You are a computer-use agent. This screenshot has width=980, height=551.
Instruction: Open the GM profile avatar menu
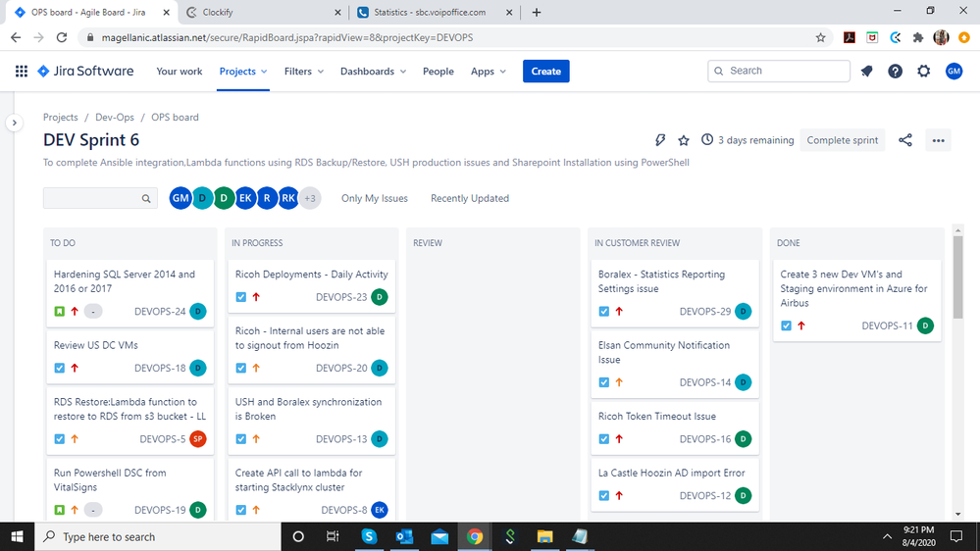pos(954,72)
